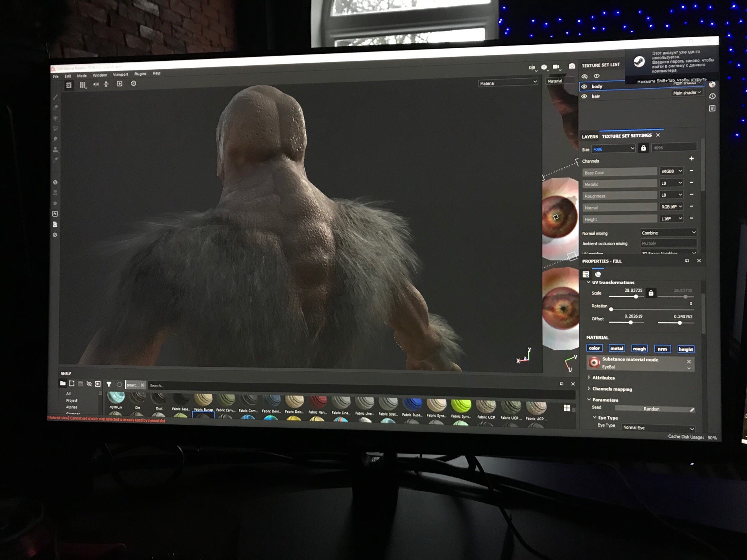Open the Edit menu
This screenshot has height=560, width=747.
[x=68, y=76]
